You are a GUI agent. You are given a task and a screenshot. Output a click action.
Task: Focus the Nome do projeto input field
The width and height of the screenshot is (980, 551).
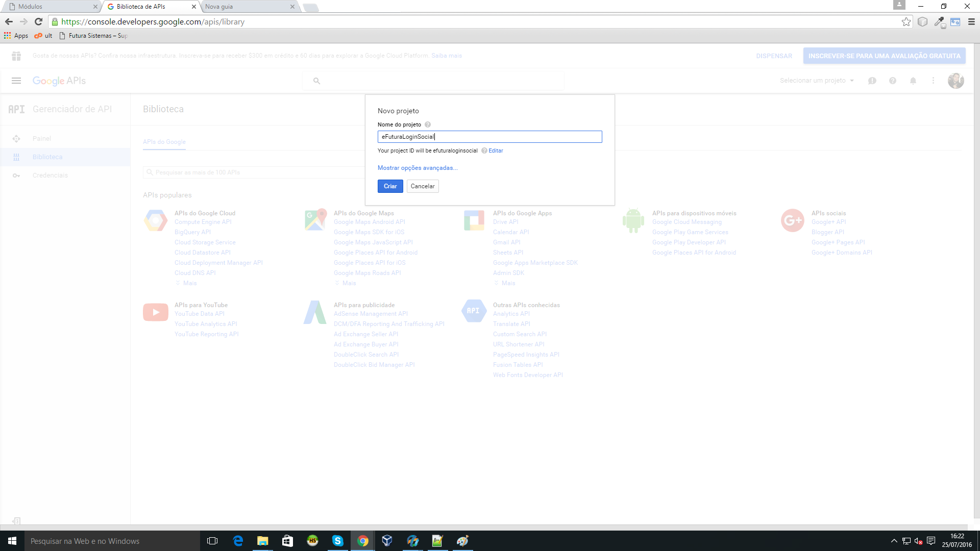(x=489, y=137)
